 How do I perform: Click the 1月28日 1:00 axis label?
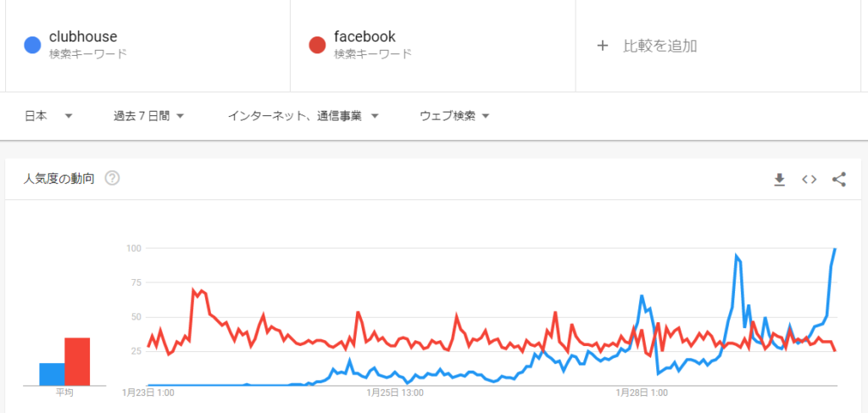[x=643, y=393]
